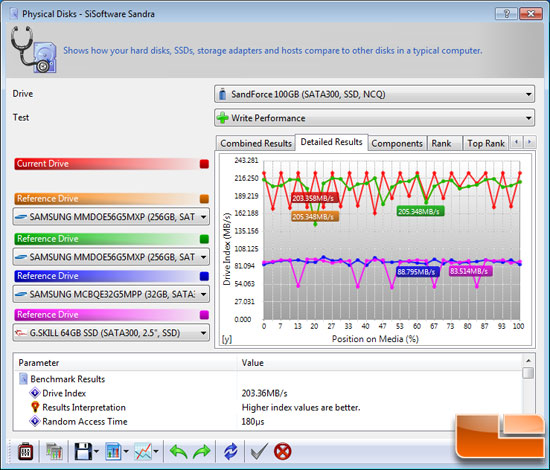Viewport: 550px width, 470px height.
Task: Click the benchmark engine toolbar icon
Action: tap(25, 451)
